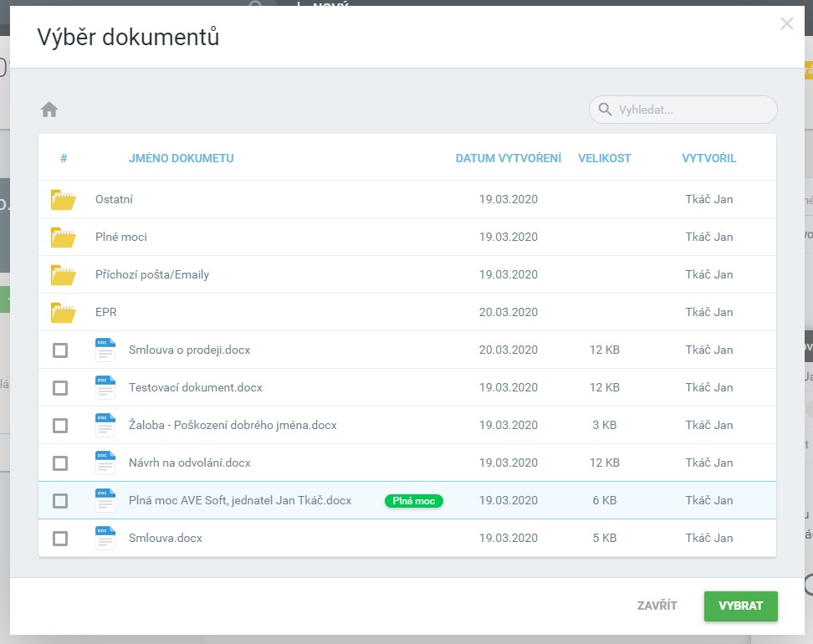Open the Plné moci folder icon
813x644 pixels.
(63, 238)
